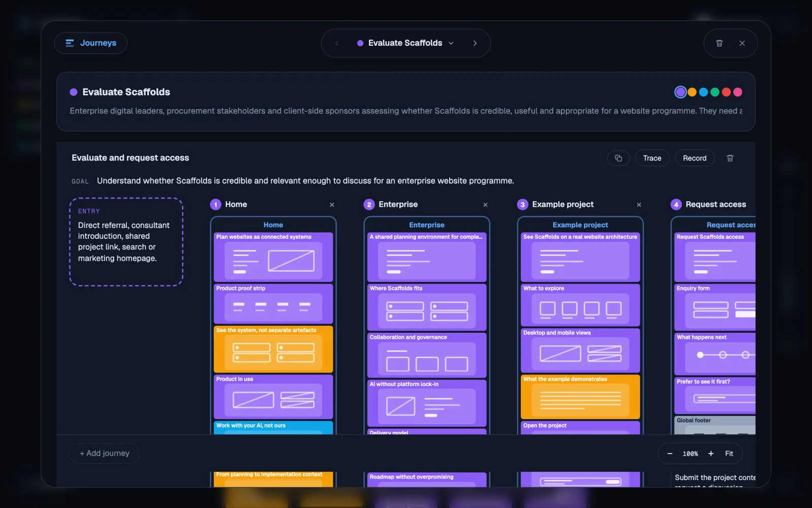Select 'Collaboration and governance' block
This screenshot has width=812, height=508.
[x=427, y=355]
